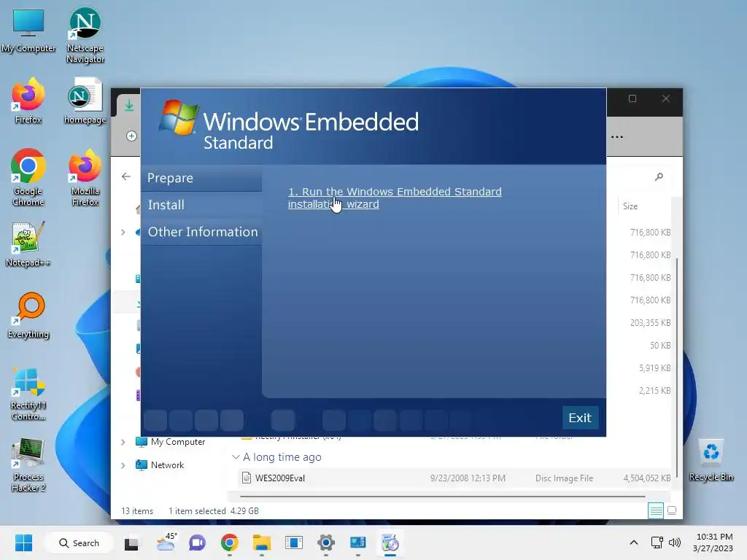The height and width of the screenshot is (560, 747).
Task: Open Notepad++ desktop shortcut
Action: tap(28, 244)
